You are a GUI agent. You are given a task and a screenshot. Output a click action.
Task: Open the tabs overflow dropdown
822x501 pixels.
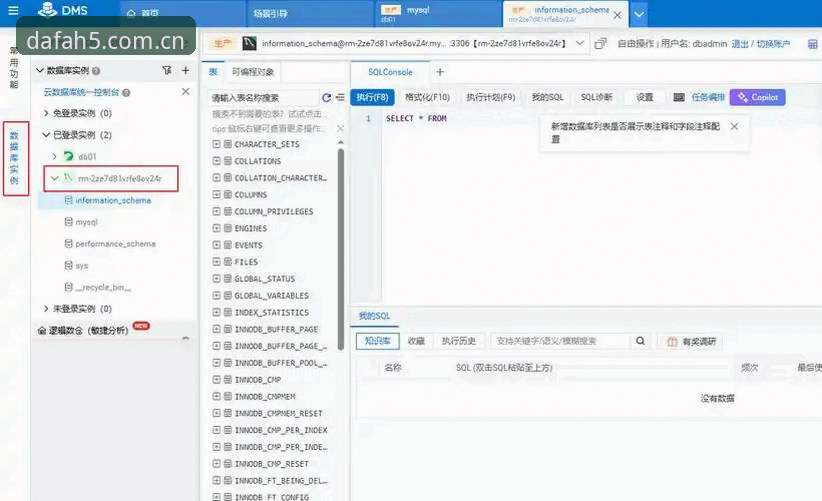(x=639, y=15)
